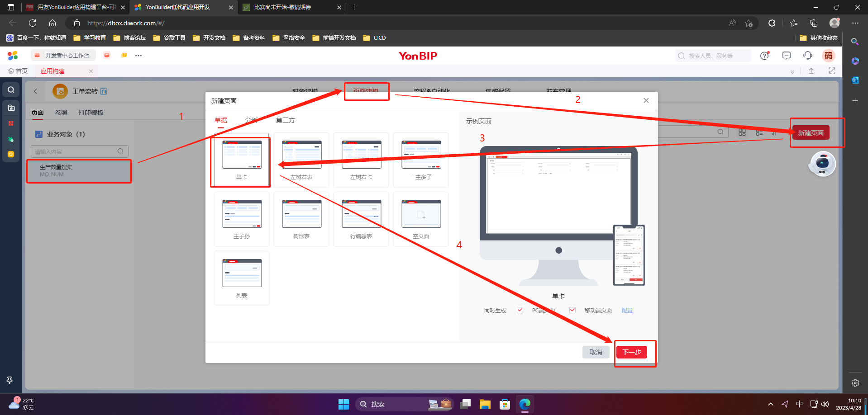Choose the 列表 page template
This screenshot has width=868, height=415.
point(242,278)
